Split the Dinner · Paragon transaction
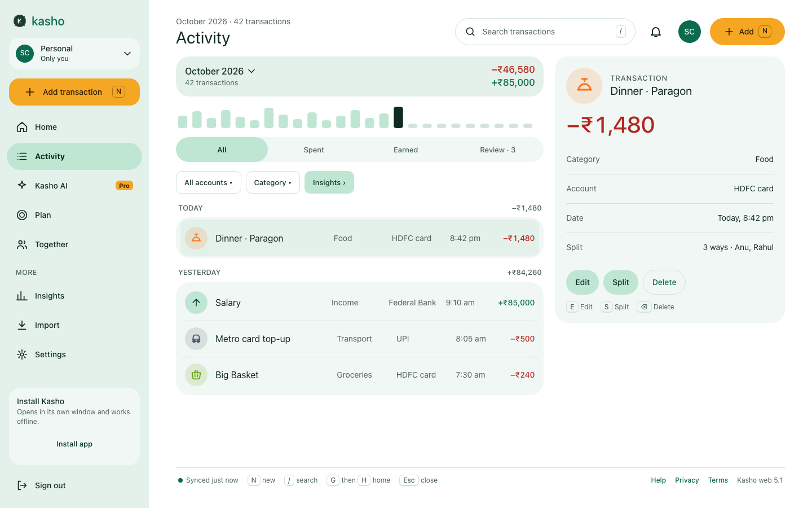The image size is (812, 508). tap(621, 282)
